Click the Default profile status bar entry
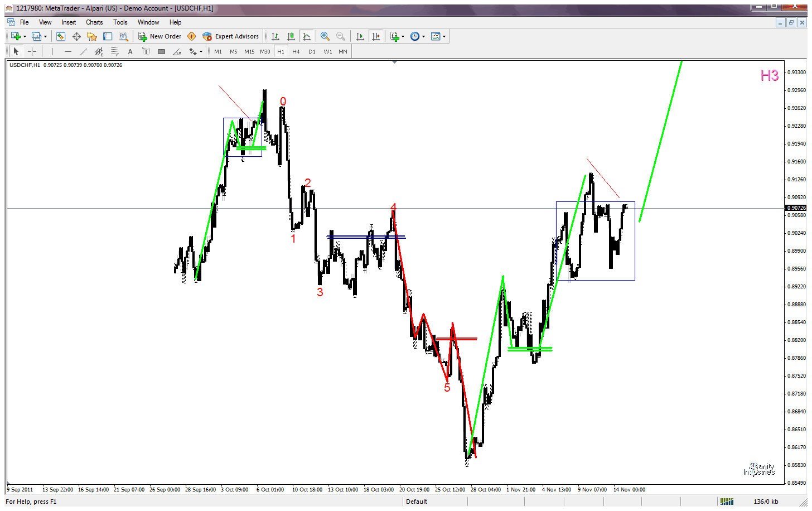This screenshot has width=812, height=511. 417,502
